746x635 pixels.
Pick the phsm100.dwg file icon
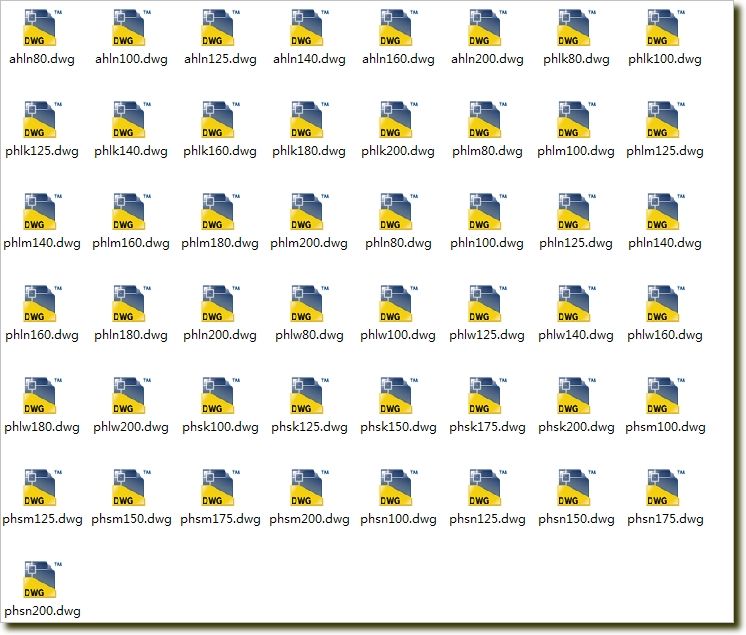[663, 396]
